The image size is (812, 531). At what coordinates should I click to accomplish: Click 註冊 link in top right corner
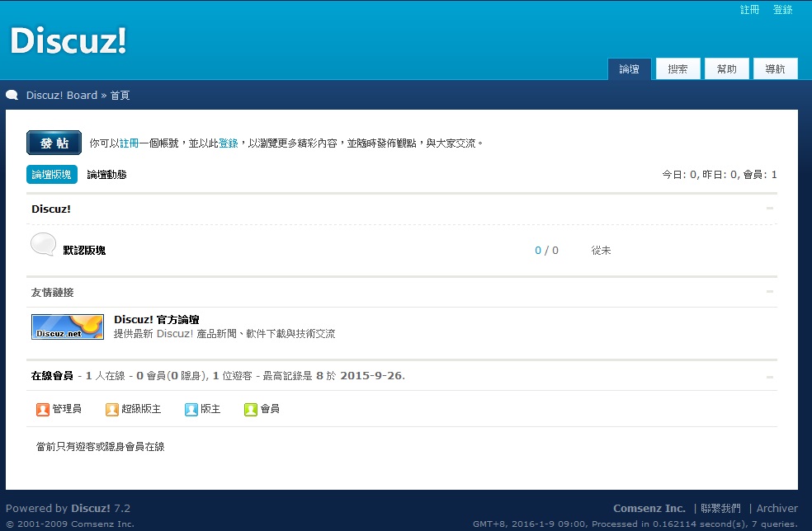point(749,9)
